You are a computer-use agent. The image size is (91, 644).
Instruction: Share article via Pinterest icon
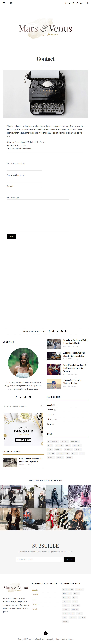click(62, 331)
